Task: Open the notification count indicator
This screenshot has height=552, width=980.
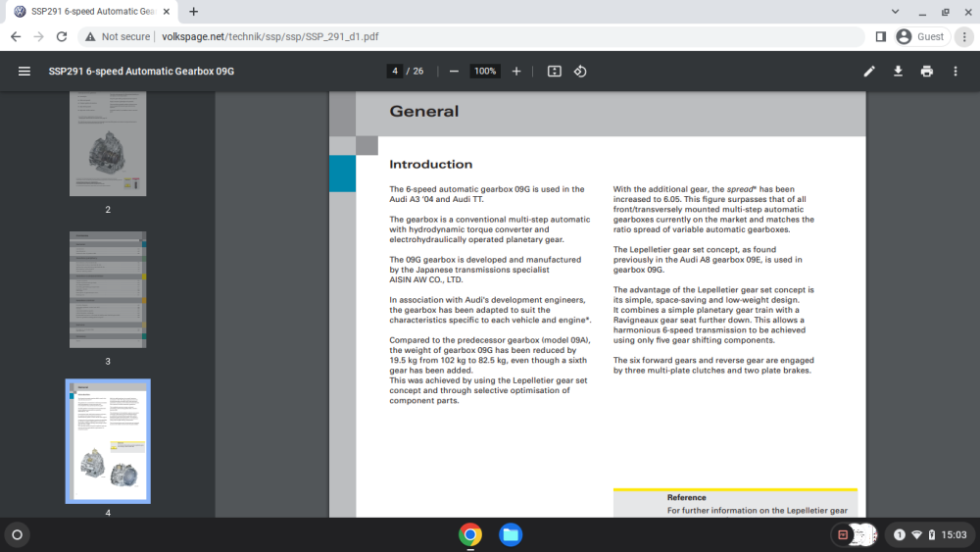Action: [x=900, y=534]
